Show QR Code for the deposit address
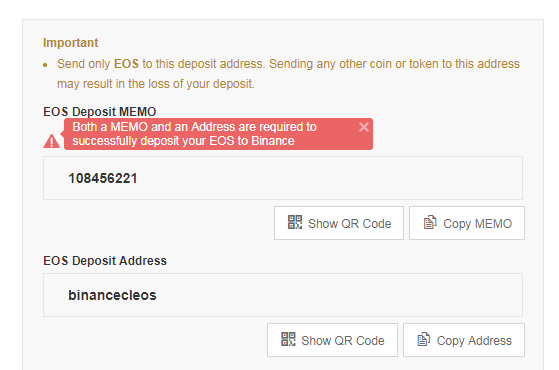Viewport: 559px width, 370px height. (x=332, y=340)
